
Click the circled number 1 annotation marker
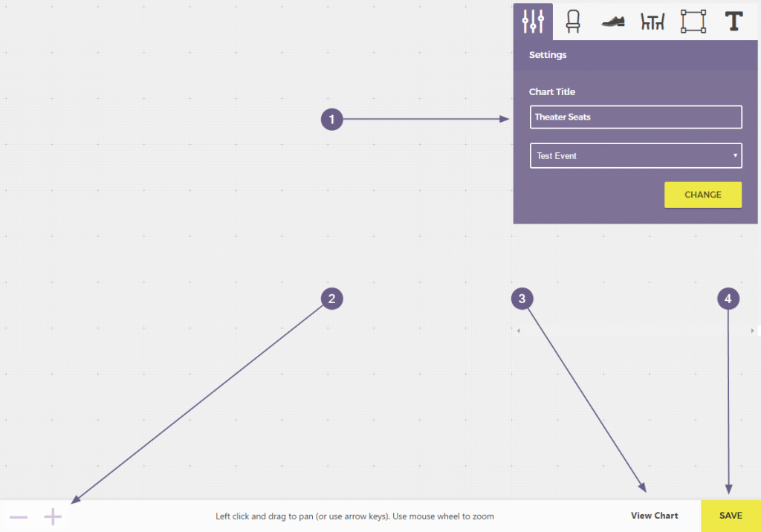pyautogui.click(x=331, y=119)
